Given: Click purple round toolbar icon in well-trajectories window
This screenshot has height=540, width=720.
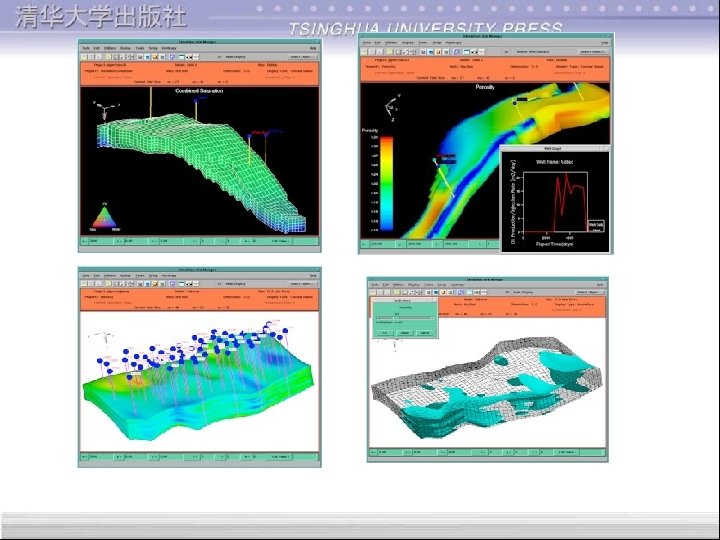Looking at the screenshot, I should (x=172, y=284).
